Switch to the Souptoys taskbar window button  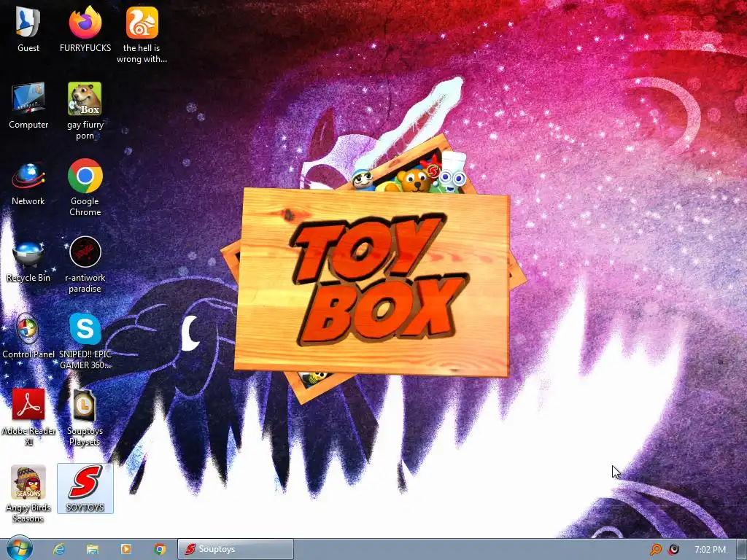pyautogui.click(x=236, y=549)
